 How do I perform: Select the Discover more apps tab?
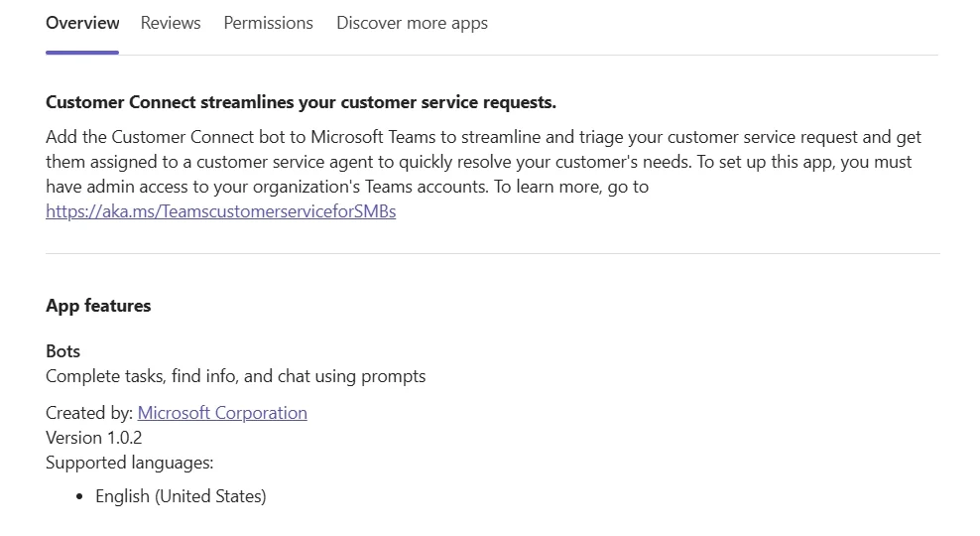[412, 23]
